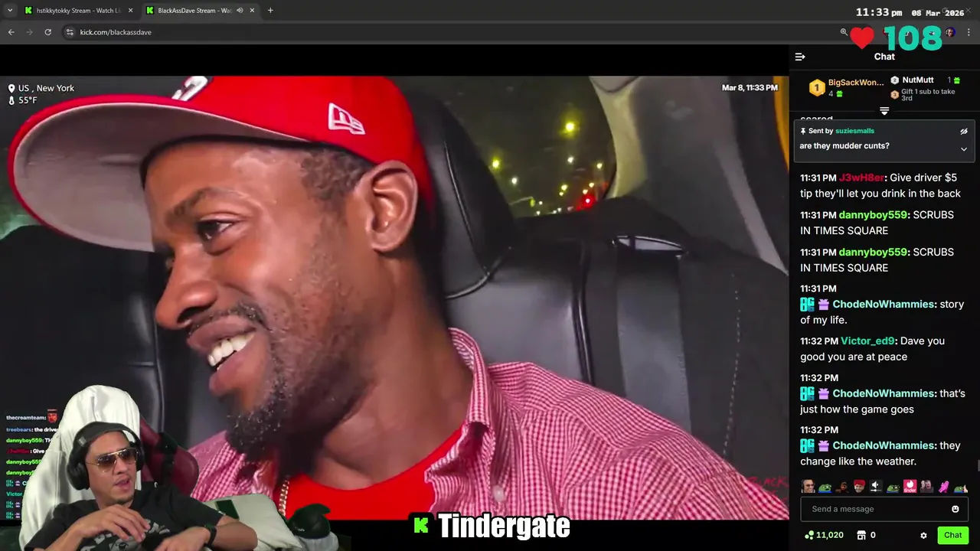Insert the Tinder logo emote
This screenshot has width=980, height=551.
click(x=910, y=487)
